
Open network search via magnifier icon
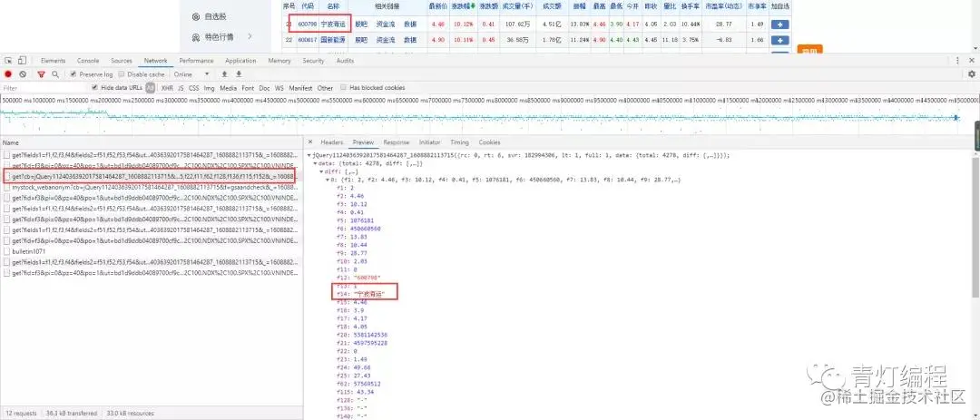click(55, 74)
